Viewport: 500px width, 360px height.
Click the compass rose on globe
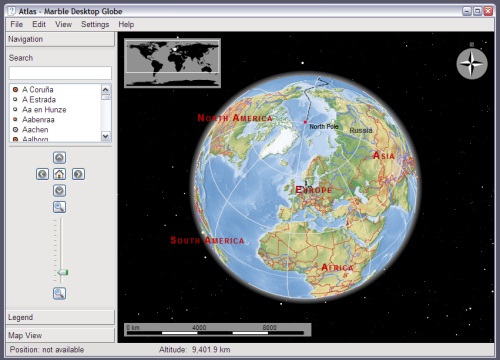pos(472,64)
